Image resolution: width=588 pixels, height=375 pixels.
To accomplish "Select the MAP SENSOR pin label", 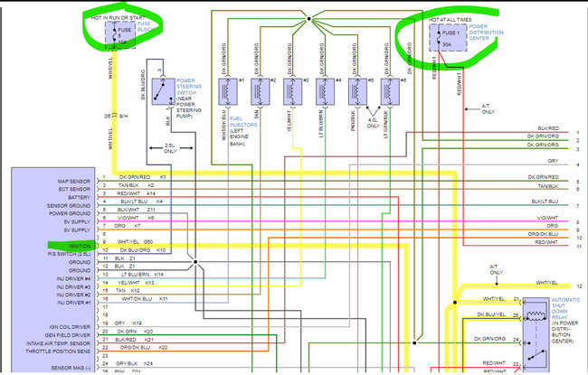I will pyautogui.click(x=74, y=182).
